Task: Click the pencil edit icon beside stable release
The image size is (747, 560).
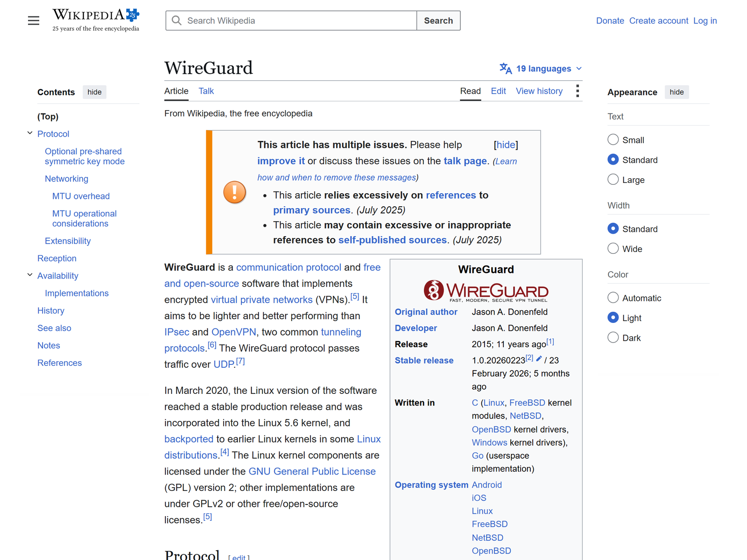Action: (539, 359)
